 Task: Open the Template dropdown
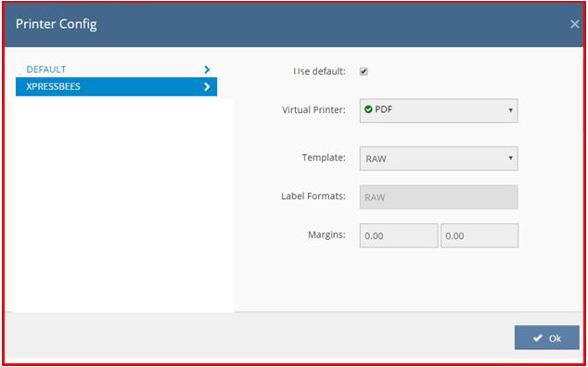point(439,158)
